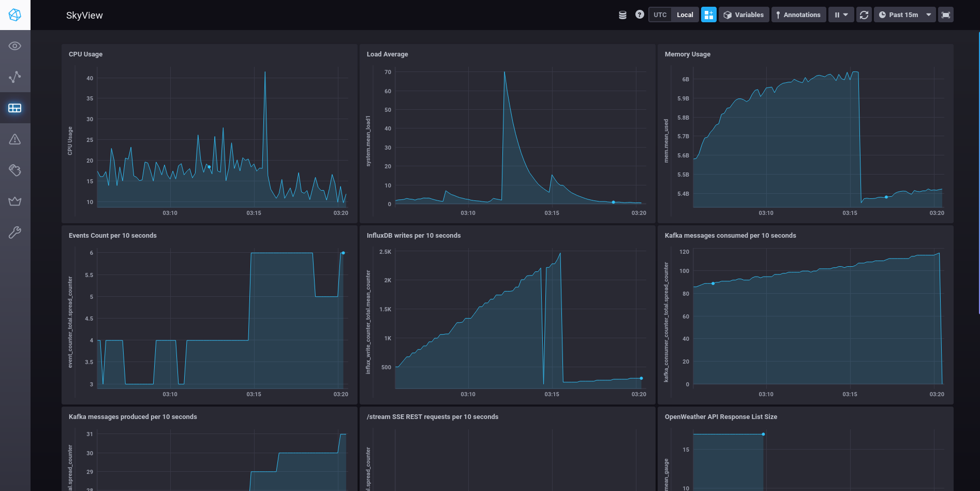Click the CPU Usage spike peak
Screen dimensions: 980x491
pyautogui.click(x=265, y=72)
